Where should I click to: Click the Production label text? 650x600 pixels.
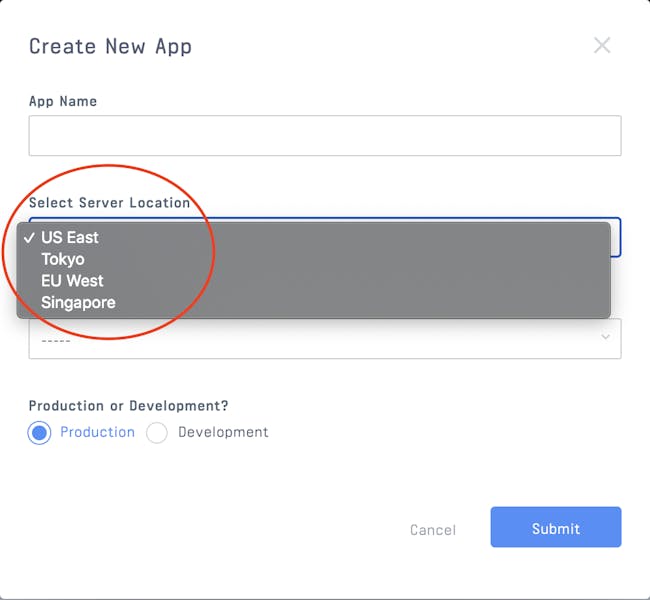click(x=97, y=432)
